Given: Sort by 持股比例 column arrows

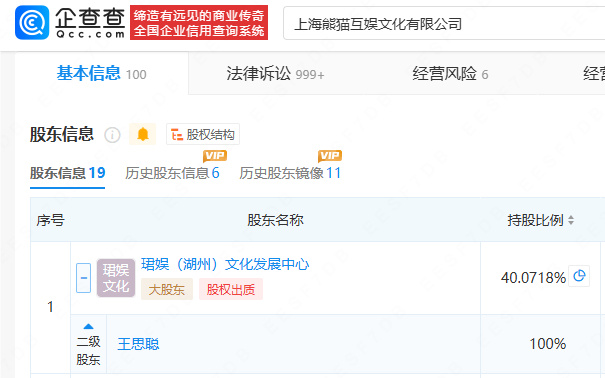Looking at the screenshot, I should tap(571, 220).
